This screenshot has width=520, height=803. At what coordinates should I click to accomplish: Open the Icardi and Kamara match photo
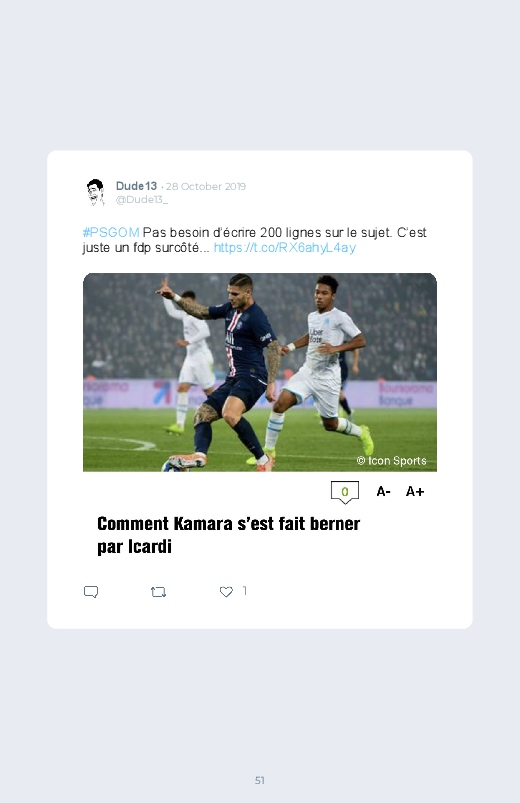(x=260, y=372)
